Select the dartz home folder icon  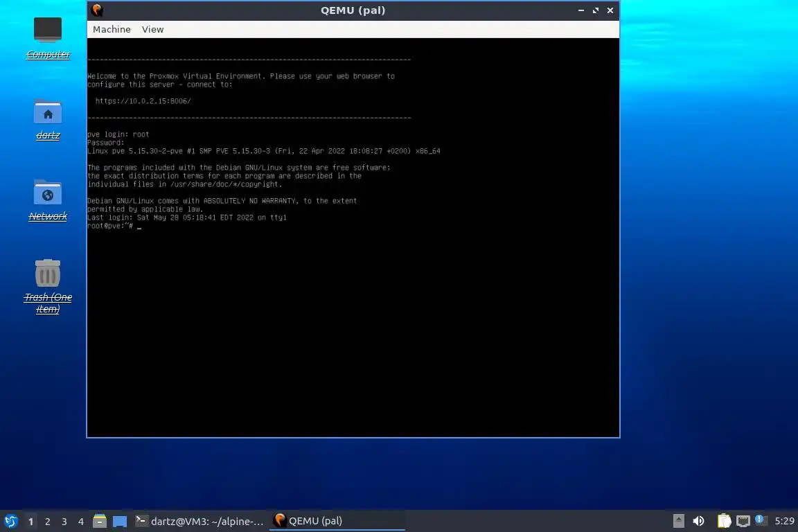[48, 120]
